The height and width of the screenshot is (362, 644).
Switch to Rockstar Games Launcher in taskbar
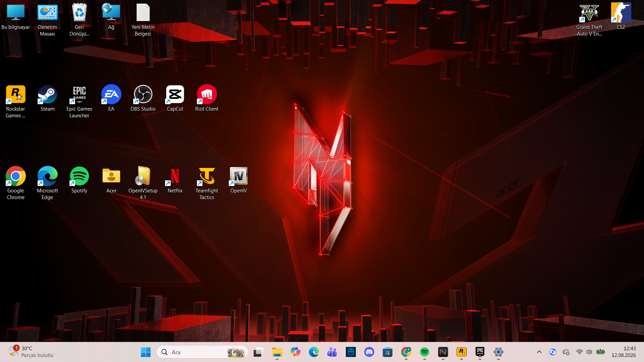pos(461,352)
